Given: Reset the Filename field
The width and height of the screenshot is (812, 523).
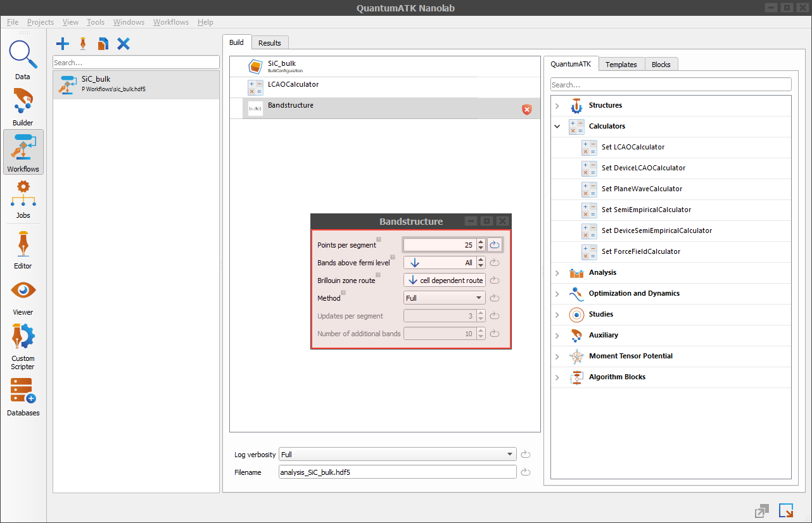Looking at the screenshot, I should pos(525,472).
